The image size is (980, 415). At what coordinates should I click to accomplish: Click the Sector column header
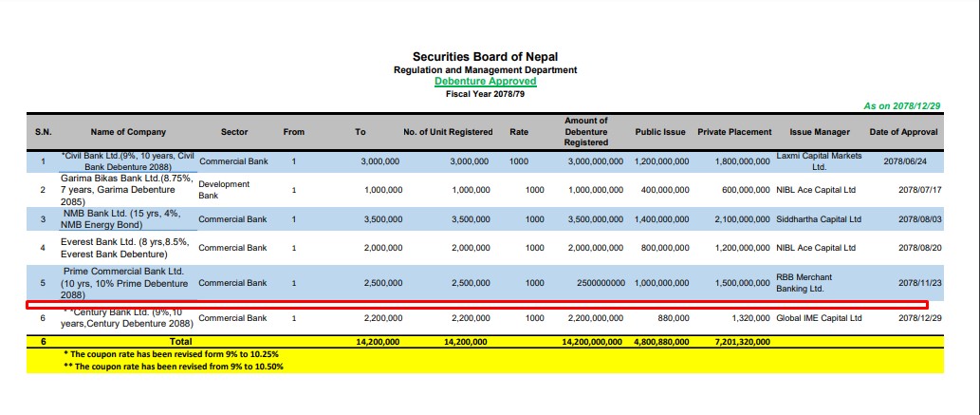pyautogui.click(x=233, y=132)
